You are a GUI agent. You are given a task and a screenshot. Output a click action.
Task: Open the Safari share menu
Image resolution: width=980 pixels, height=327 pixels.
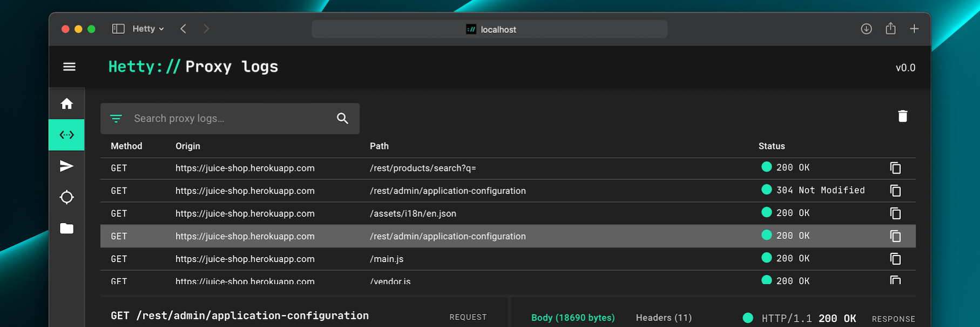pyautogui.click(x=890, y=29)
